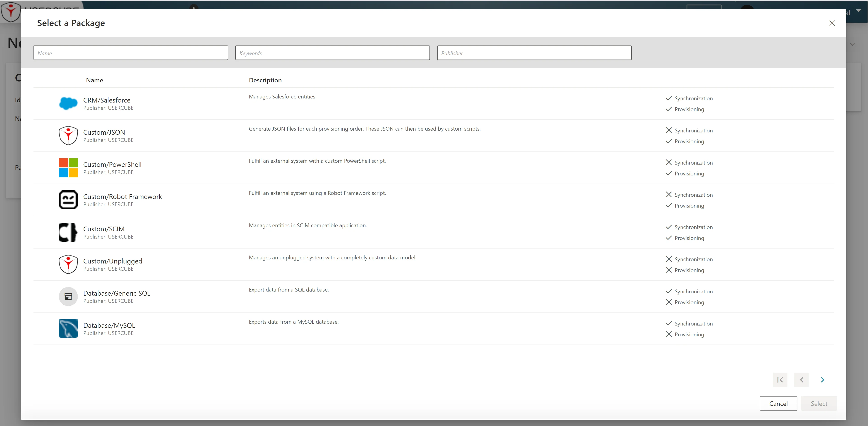This screenshot has height=426, width=868.
Task: Click the Select a Package dialog title
Action: (71, 23)
